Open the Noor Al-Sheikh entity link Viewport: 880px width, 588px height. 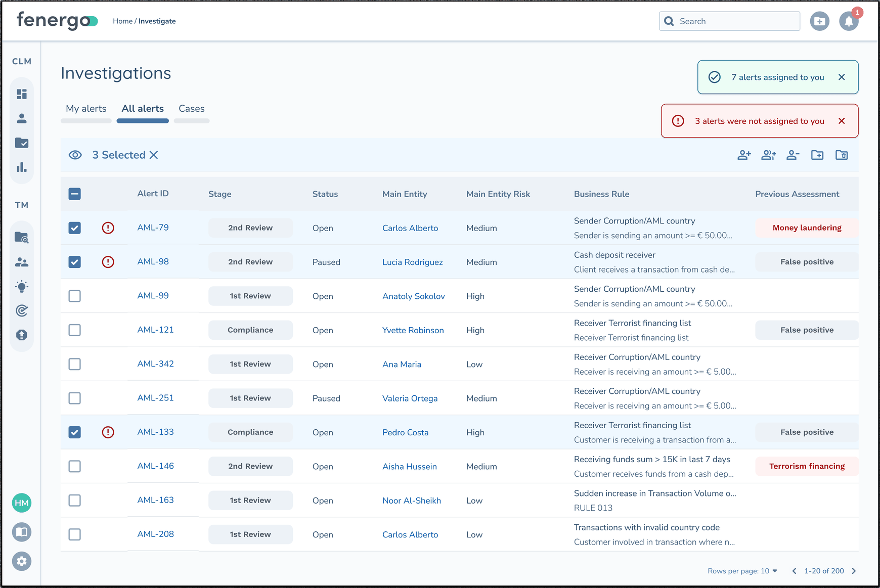pyautogui.click(x=412, y=501)
